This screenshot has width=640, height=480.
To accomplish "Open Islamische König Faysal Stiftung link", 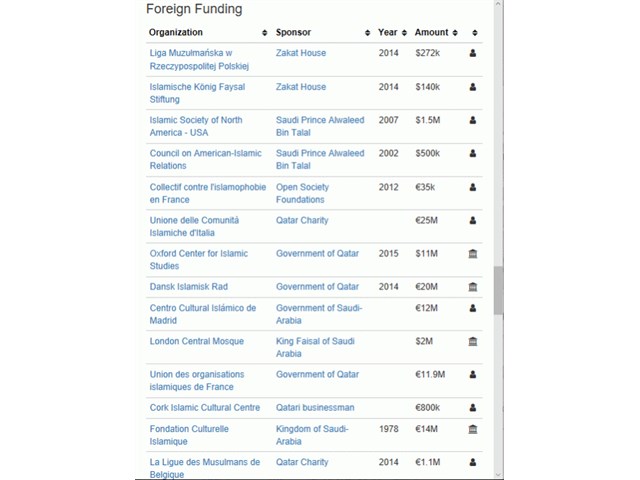I will point(197,93).
